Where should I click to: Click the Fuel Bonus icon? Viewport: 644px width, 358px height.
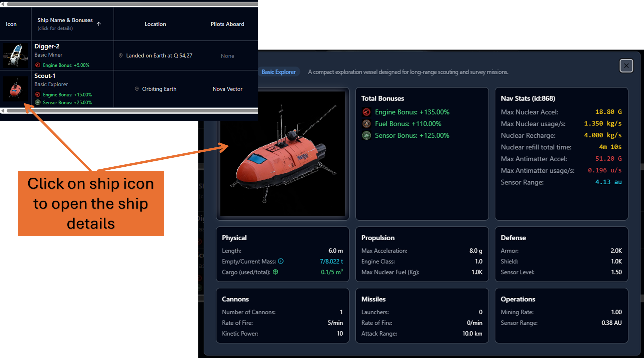(366, 124)
